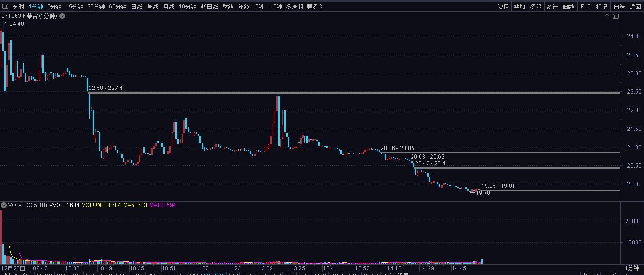Screen dimensions: 644x275
Task: Switch to 季线 quarterly chart
Action: [x=228, y=7]
